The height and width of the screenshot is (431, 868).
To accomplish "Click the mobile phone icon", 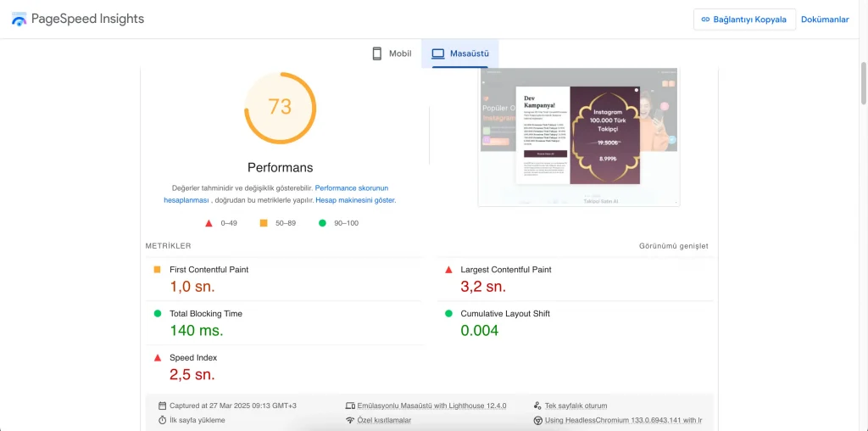I will [377, 53].
